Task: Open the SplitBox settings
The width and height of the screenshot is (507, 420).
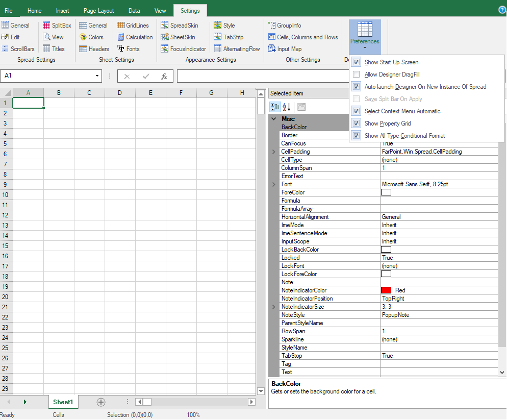Action: click(x=57, y=25)
